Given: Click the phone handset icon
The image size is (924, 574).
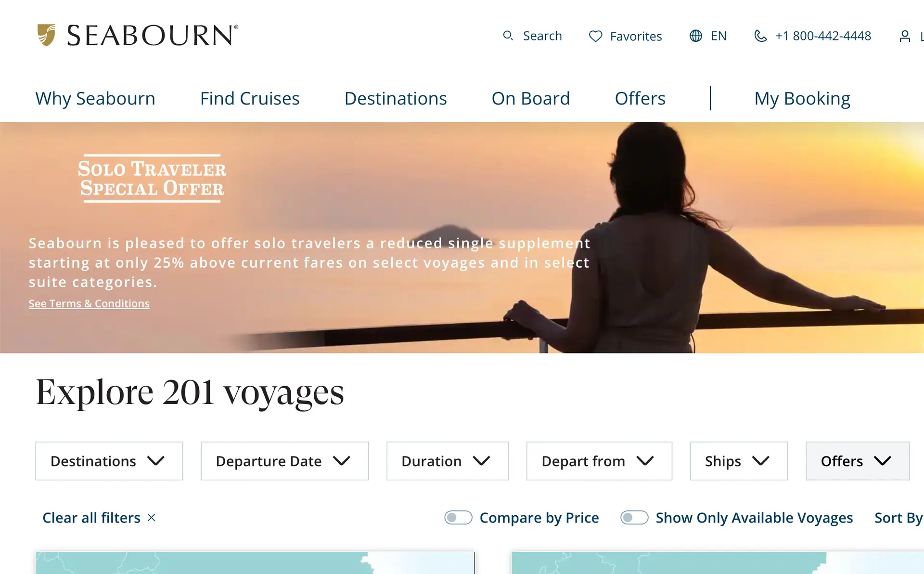Looking at the screenshot, I should point(760,36).
